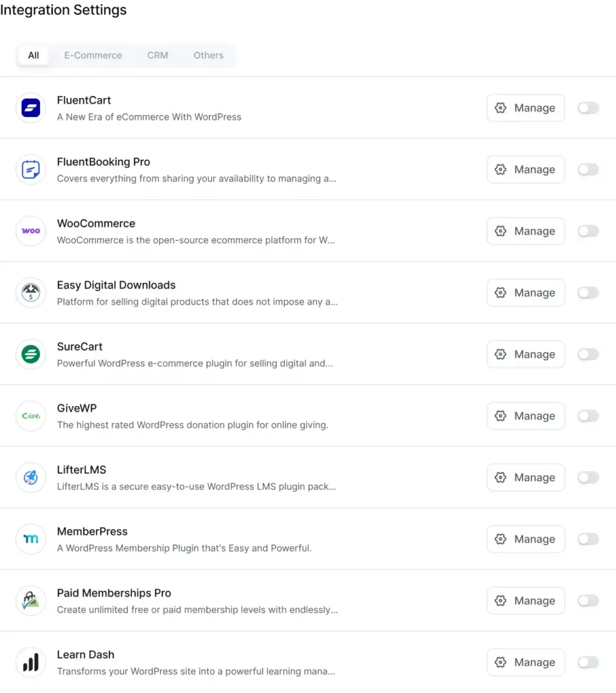Enable the FluentCart integration toggle

(x=588, y=108)
